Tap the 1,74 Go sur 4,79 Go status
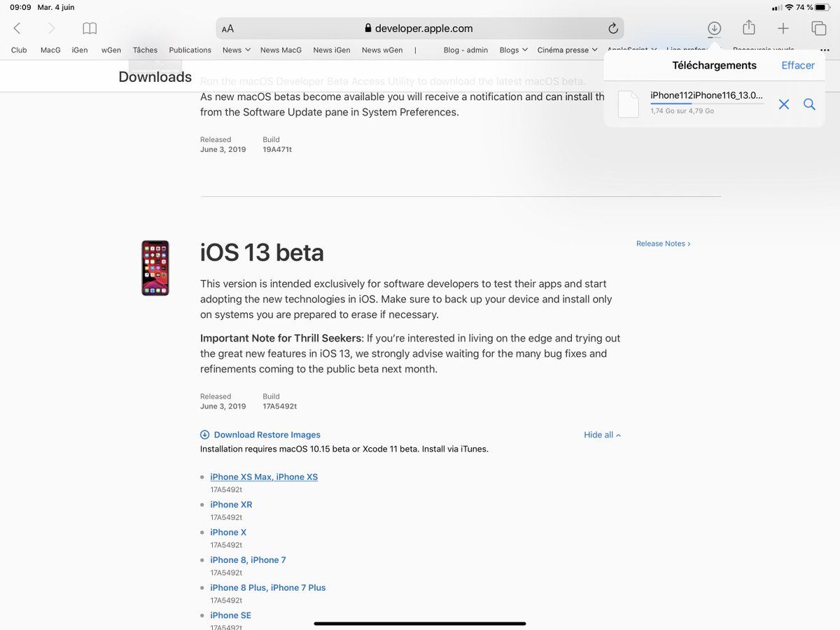The image size is (840, 630). coord(682,111)
